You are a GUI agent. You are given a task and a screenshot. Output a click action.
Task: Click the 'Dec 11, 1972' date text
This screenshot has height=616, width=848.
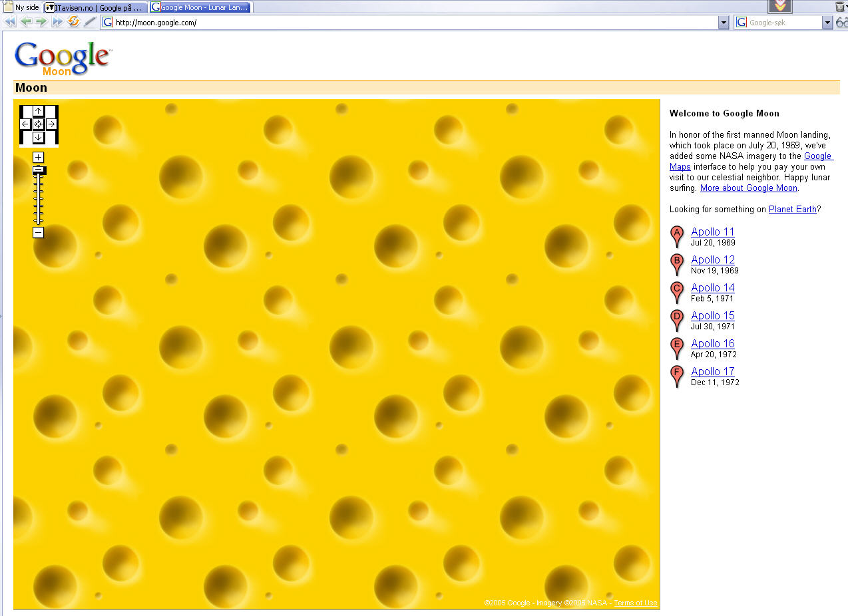click(x=715, y=383)
